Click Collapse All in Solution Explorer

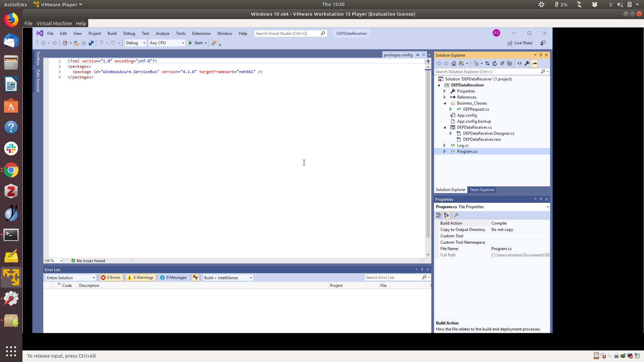(502, 63)
